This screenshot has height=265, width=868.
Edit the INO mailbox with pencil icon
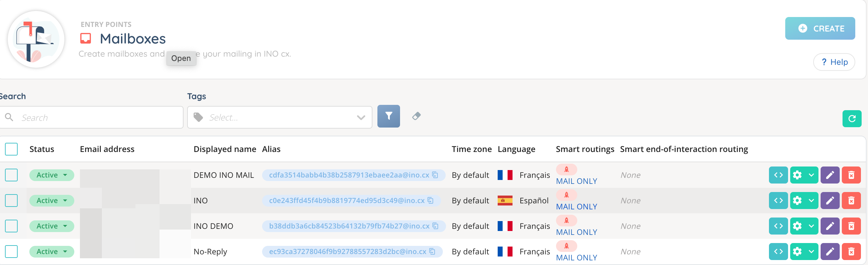pyautogui.click(x=830, y=201)
